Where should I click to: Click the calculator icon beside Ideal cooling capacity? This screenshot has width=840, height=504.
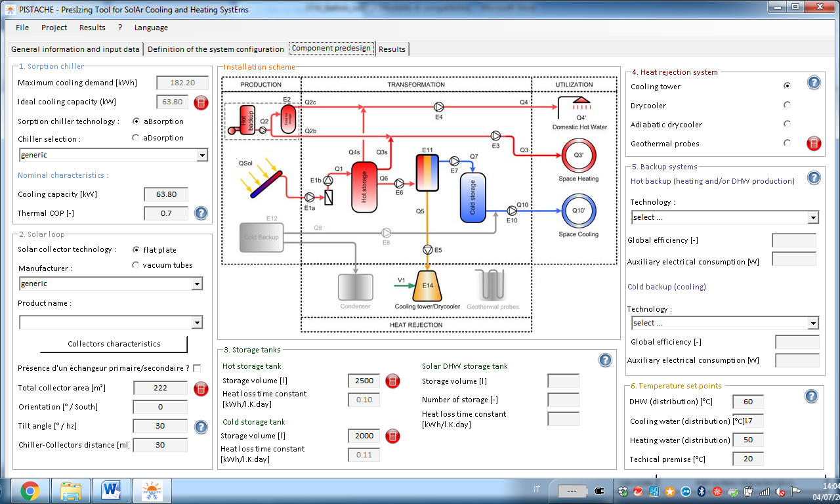pos(201,102)
